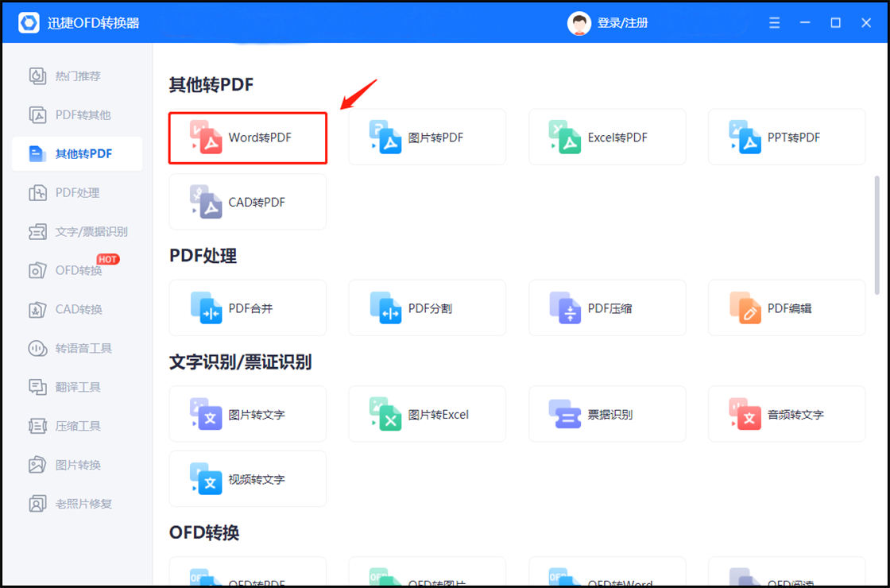Open the 图片转PDF tool
890x588 pixels.
coord(427,137)
